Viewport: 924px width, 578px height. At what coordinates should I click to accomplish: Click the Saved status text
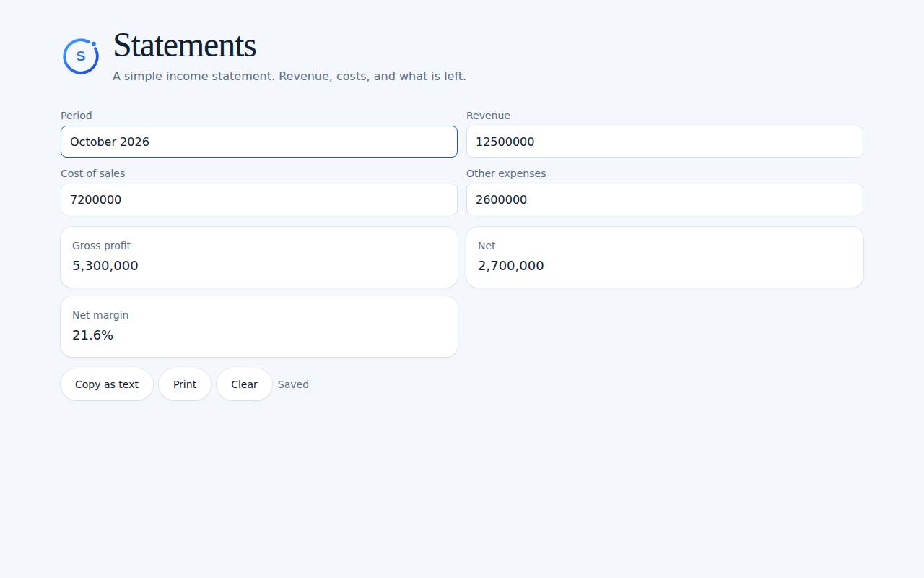pos(293,384)
